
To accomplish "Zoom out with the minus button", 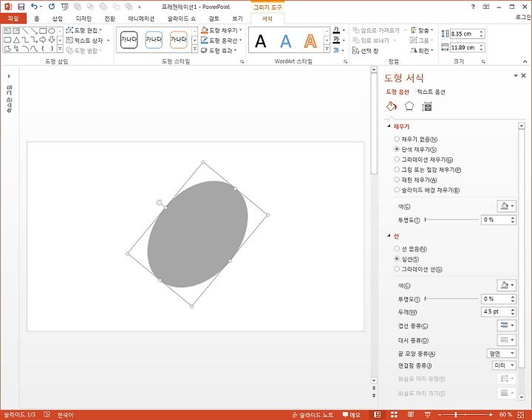I will 440,415.
